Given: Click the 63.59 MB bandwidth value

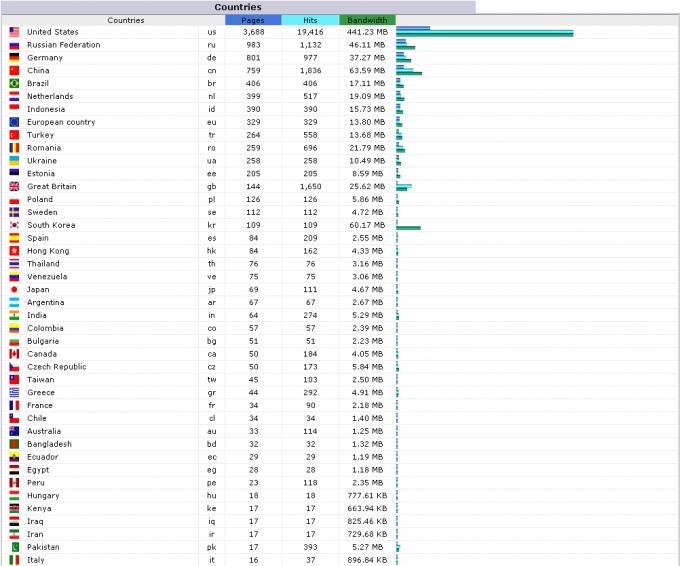Looking at the screenshot, I should (x=367, y=70).
